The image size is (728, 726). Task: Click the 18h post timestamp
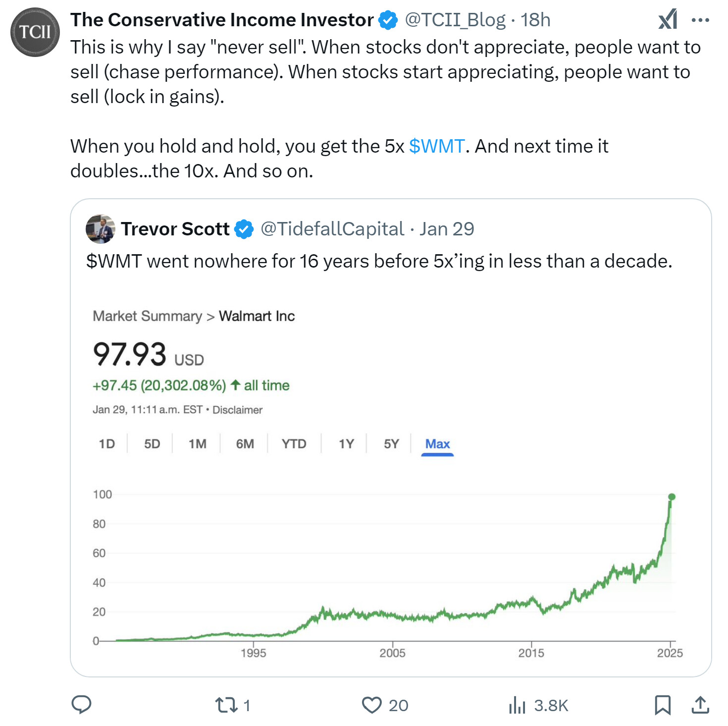(x=535, y=20)
